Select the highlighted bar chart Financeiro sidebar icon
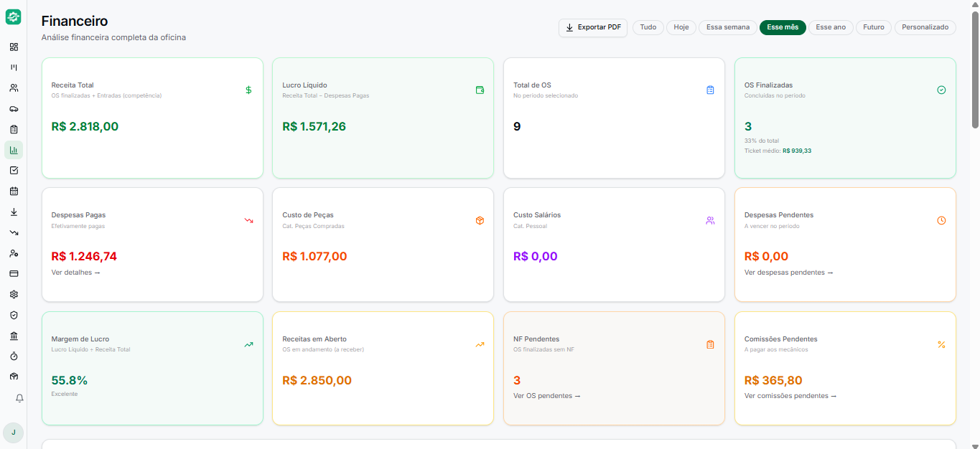This screenshot has width=980, height=449. pyautogui.click(x=14, y=150)
